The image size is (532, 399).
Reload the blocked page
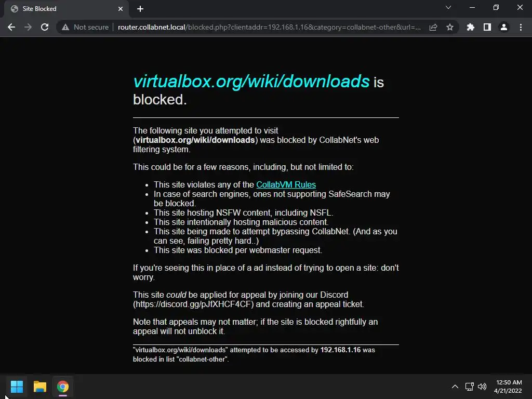[45, 27]
